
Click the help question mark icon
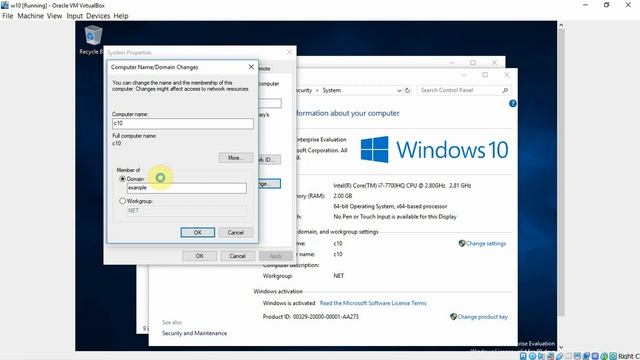click(x=513, y=104)
